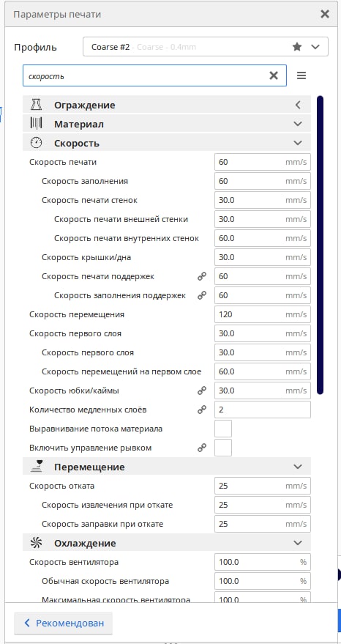Edit Обычная скорость вентилятора value
341x644 pixels.
pos(263,581)
